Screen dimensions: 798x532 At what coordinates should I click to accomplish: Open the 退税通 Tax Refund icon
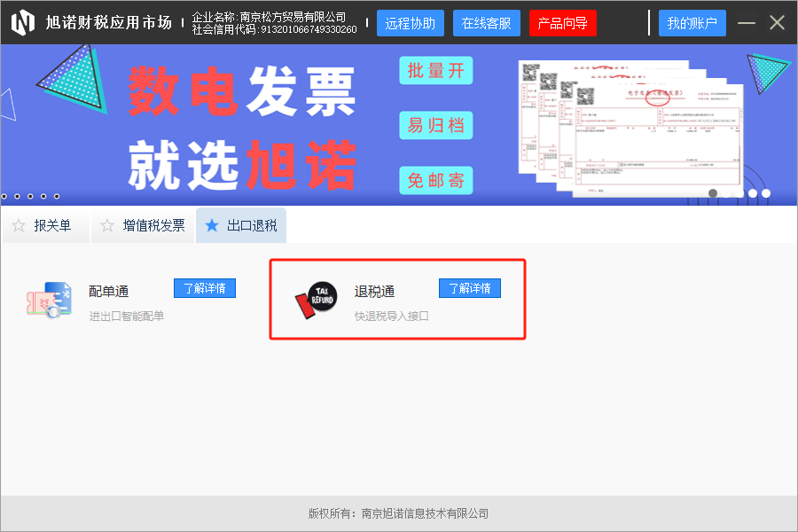[x=316, y=300]
